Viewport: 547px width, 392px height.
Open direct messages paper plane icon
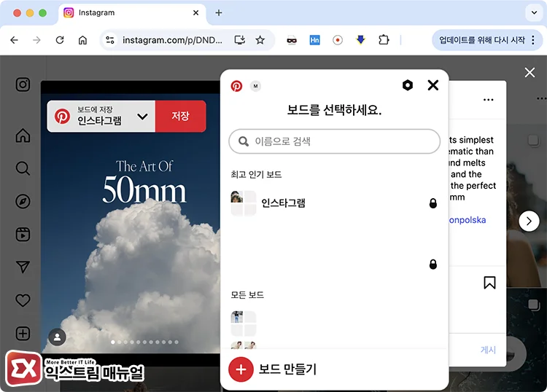point(23,267)
